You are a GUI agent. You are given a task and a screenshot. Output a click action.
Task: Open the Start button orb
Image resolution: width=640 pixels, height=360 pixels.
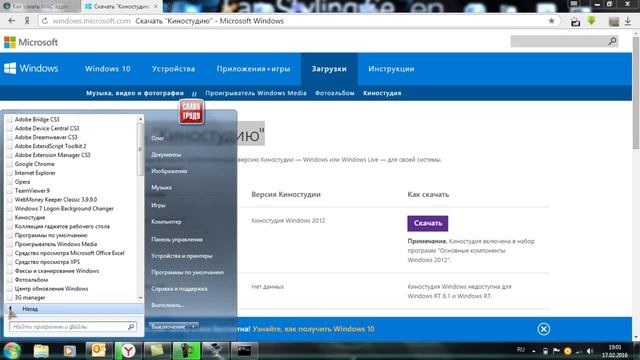click(12, 351)
